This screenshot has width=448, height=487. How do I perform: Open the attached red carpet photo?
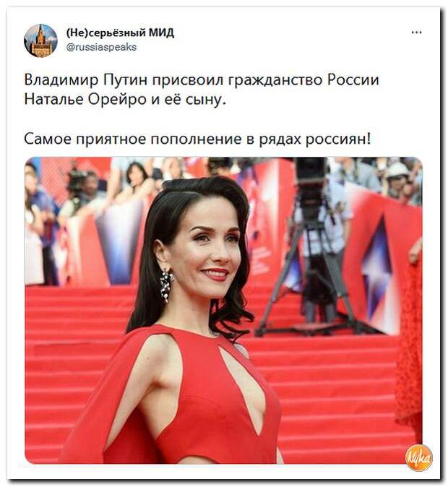pyautogui.click(x=223, y=310)
